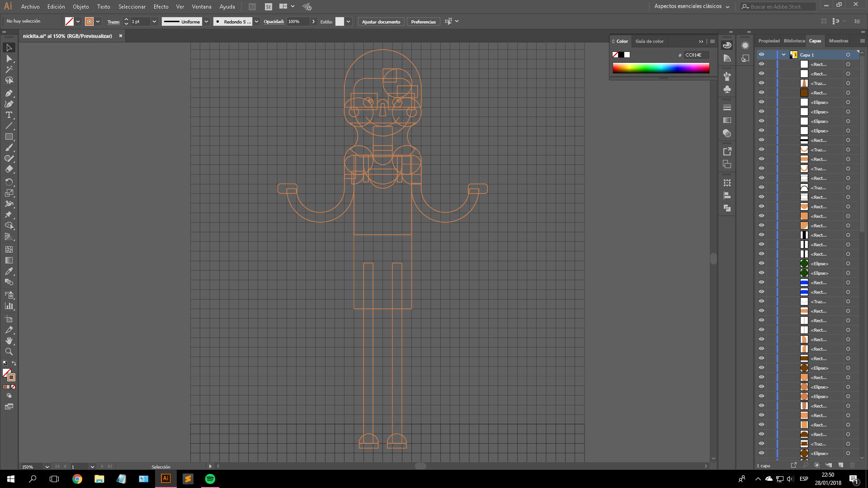The image size is (868, 488).
Task: Hide the first Elipse sublayer
Action: coord(761,102)
